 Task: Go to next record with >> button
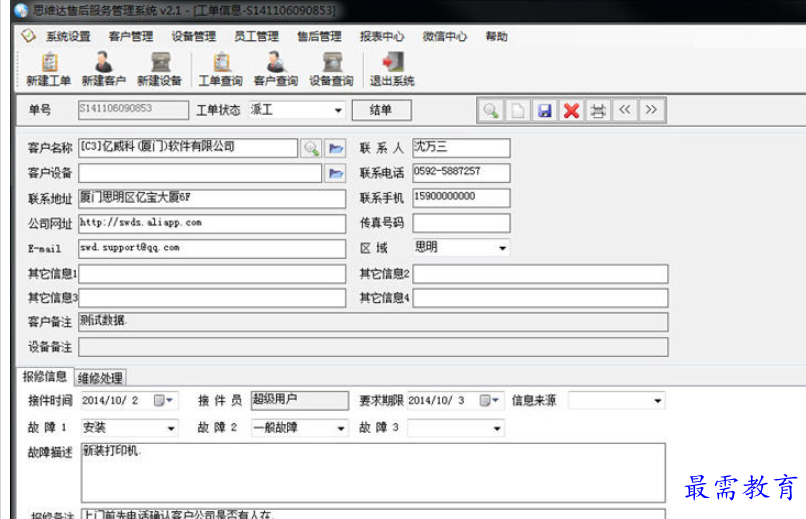pos(651,110)
